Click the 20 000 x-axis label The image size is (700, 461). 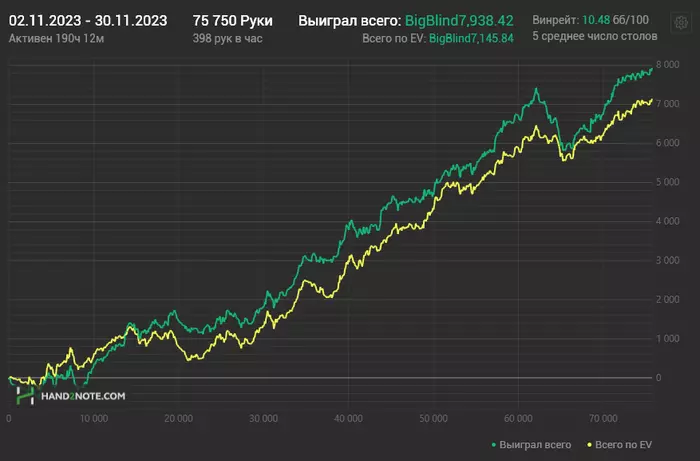179,419
